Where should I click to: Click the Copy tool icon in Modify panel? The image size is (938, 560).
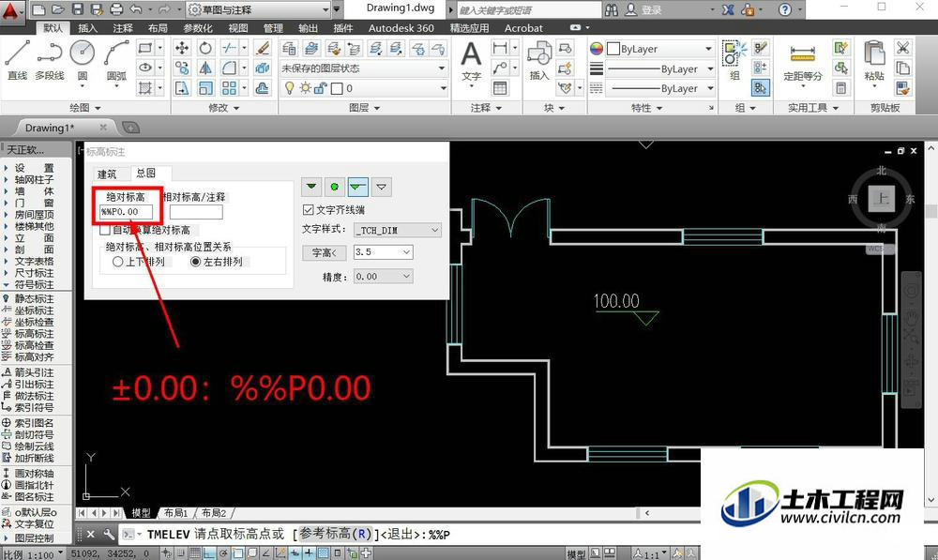pyautogui.click(x=182, y=68)
